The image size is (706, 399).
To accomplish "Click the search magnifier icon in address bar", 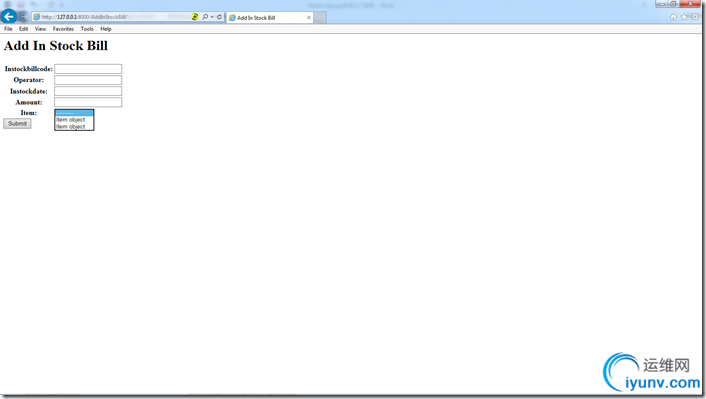I will point(205,17).
